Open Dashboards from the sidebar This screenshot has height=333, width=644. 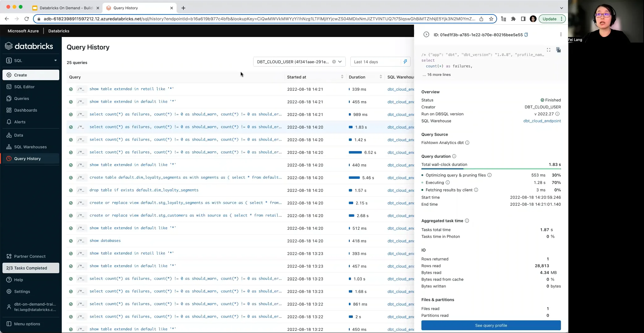(25, 110)
